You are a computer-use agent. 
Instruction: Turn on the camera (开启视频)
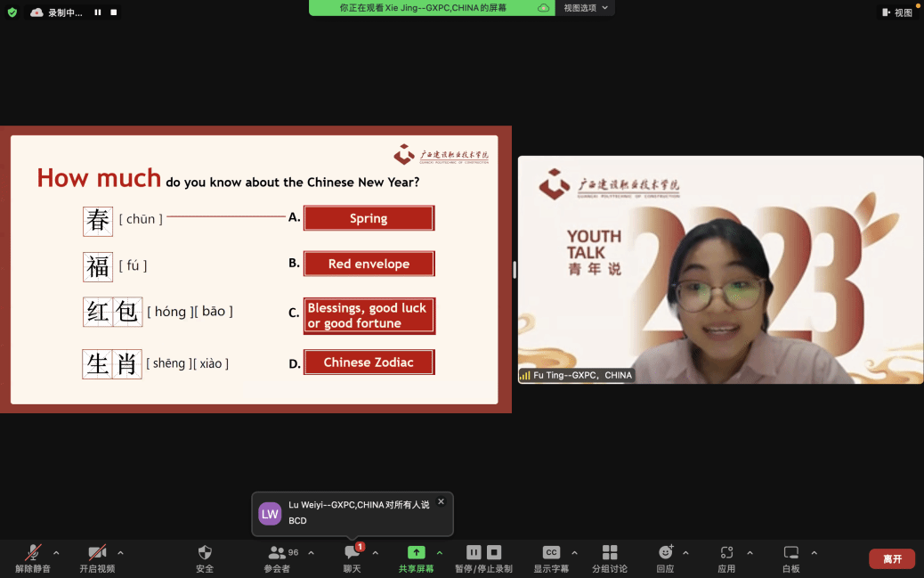[97, 553]
